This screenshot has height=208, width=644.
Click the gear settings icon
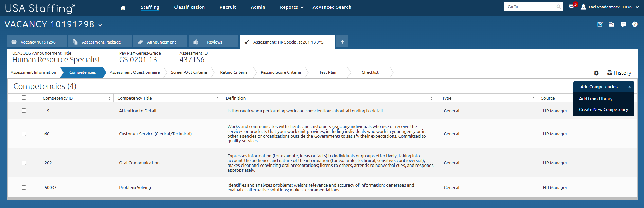(x=596, y=73)
